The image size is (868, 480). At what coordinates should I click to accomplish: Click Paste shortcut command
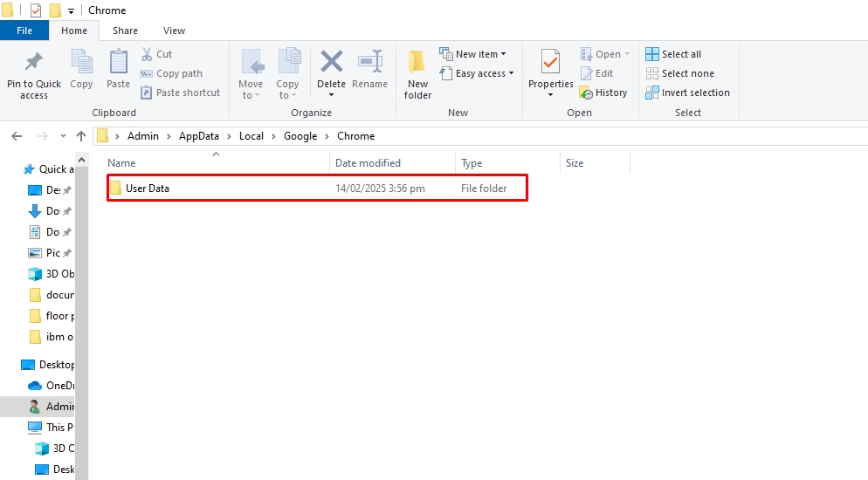[x=181, y=93]
